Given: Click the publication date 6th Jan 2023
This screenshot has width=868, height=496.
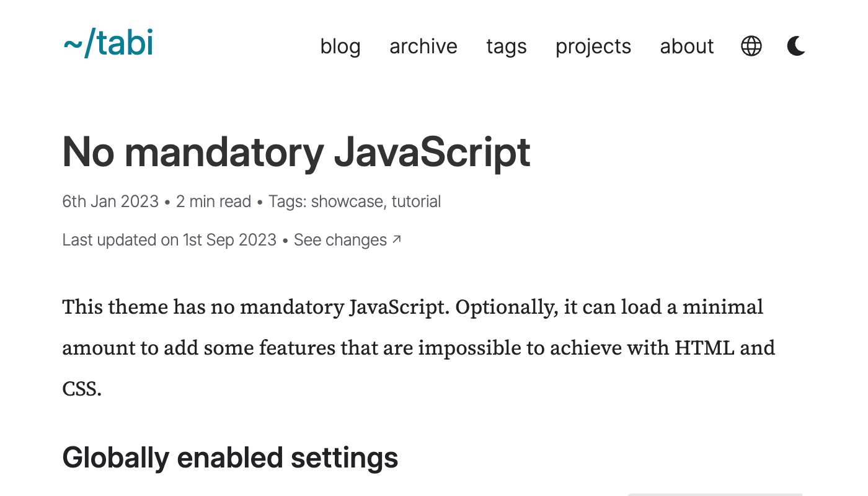Looking at the screenshot, I should point(110,201).
